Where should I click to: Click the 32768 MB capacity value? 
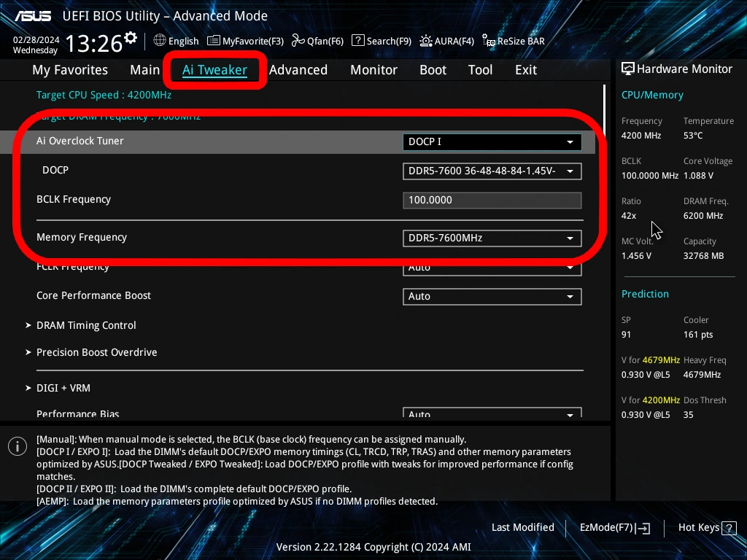(704, 256)
